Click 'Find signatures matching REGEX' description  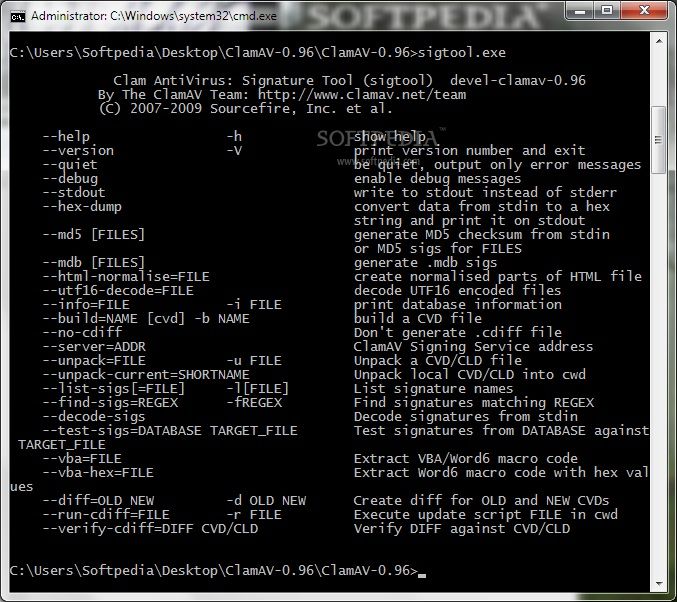(474, 402)
